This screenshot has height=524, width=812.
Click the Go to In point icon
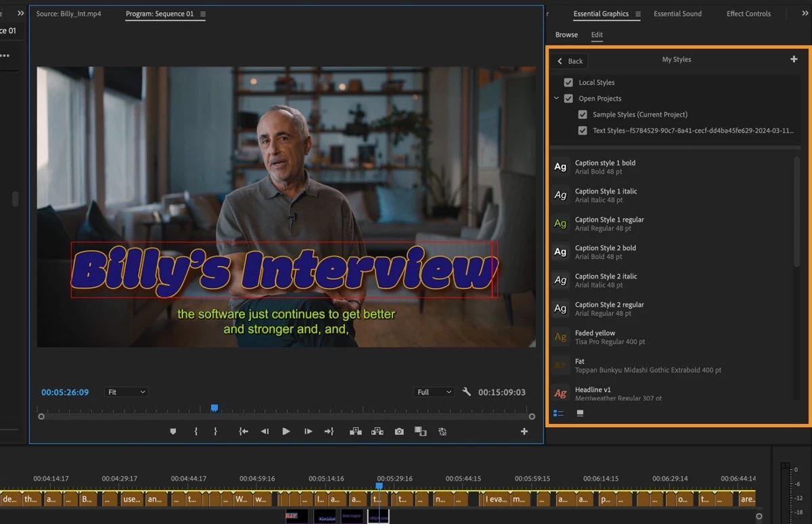pyautogui.click(x=244, y=431)
